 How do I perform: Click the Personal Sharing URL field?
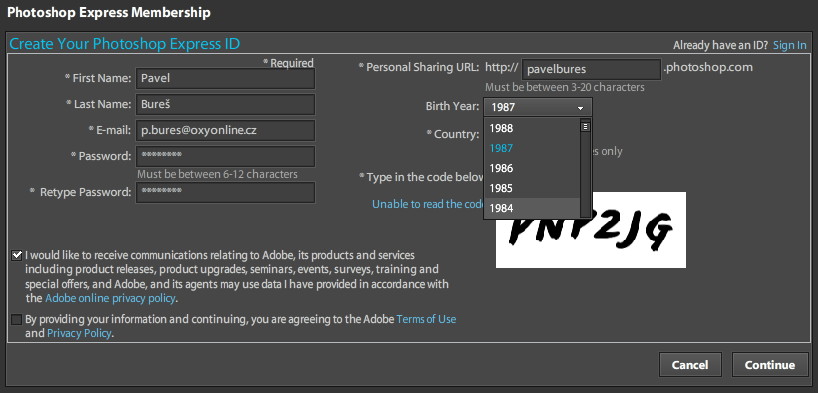(x=592, y=69)
